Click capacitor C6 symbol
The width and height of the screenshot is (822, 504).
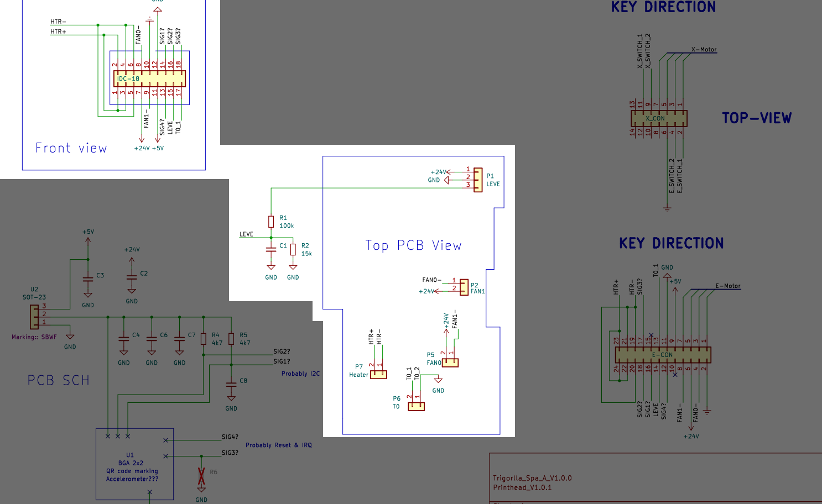pyautogui.click(x=152, y=338)
